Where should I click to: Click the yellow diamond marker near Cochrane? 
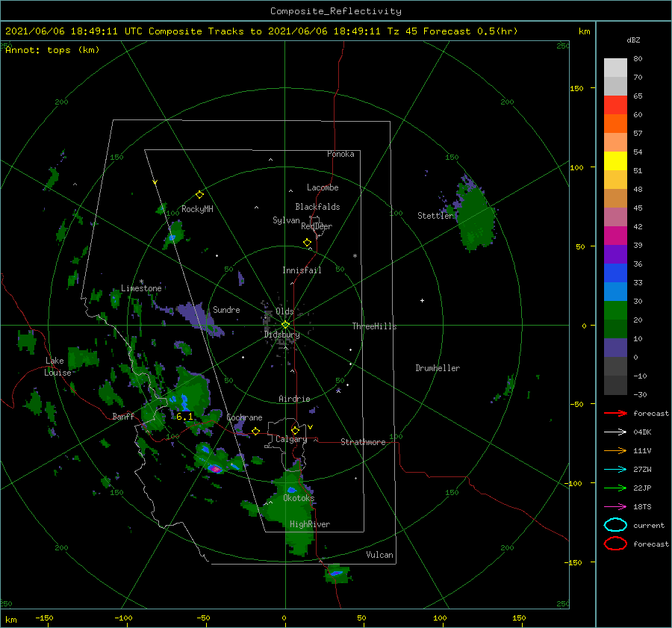[x=255, y=431]
